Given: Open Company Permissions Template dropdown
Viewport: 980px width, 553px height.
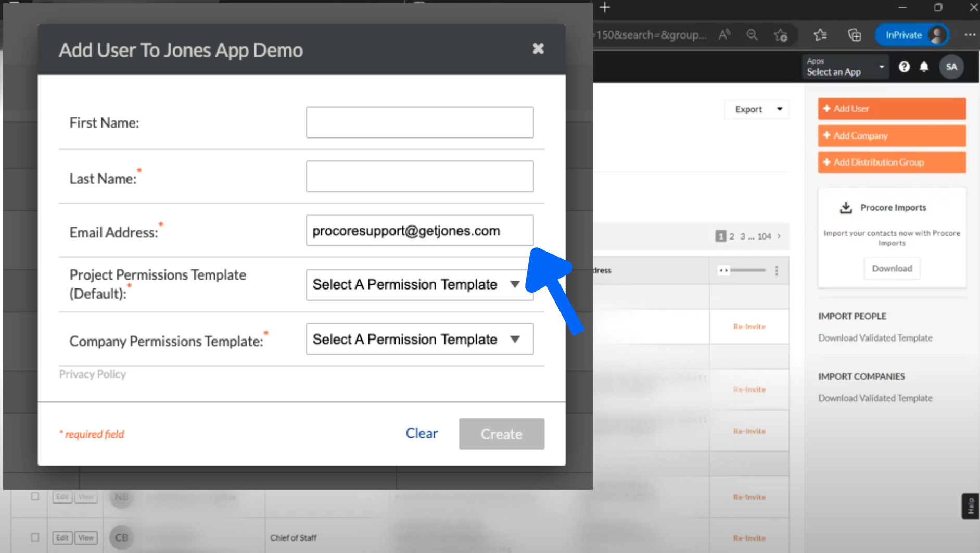Looking at the screenshot, I should pos(419,339).
